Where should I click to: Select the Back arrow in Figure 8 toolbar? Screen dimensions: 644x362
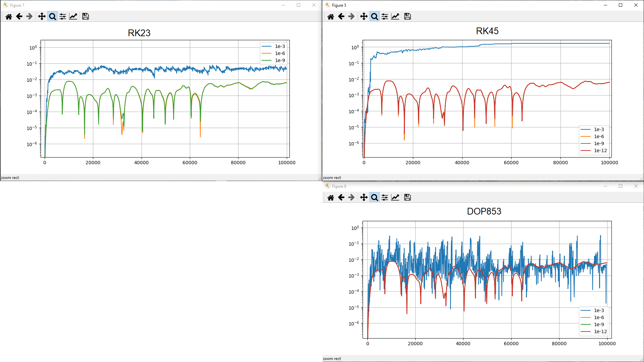tap(341, 197)
